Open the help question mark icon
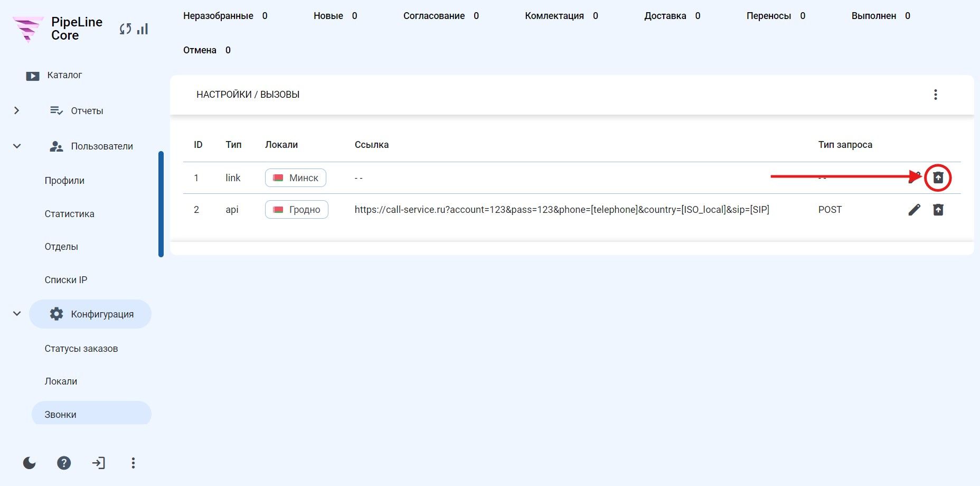Viewport: 980px width, 486px height. (x=64, y=463)
